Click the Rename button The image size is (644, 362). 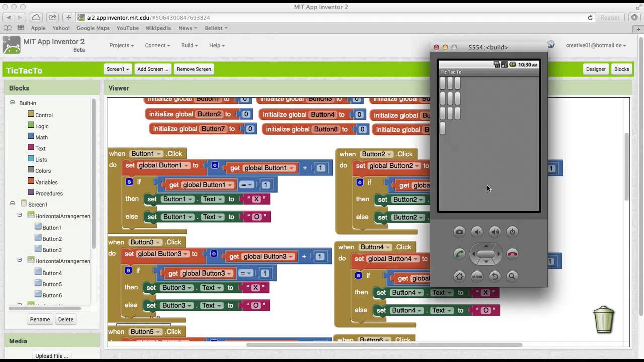click(40, 319)
